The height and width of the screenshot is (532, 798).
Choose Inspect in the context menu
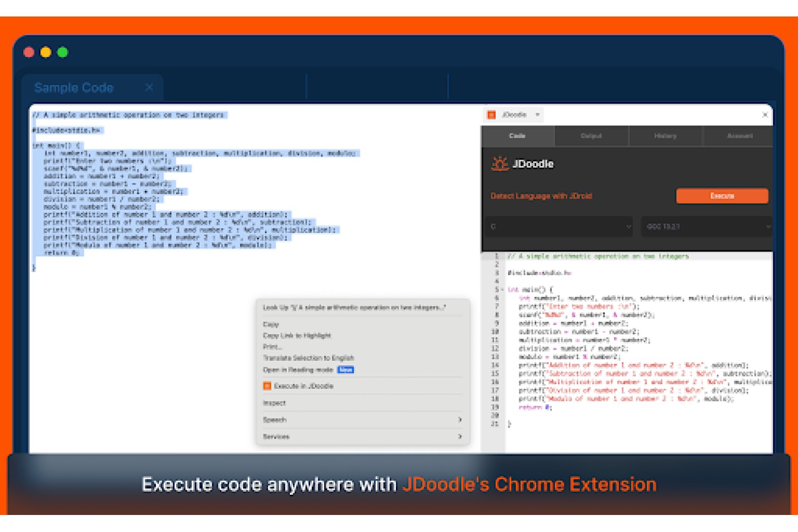coord(362,403)
